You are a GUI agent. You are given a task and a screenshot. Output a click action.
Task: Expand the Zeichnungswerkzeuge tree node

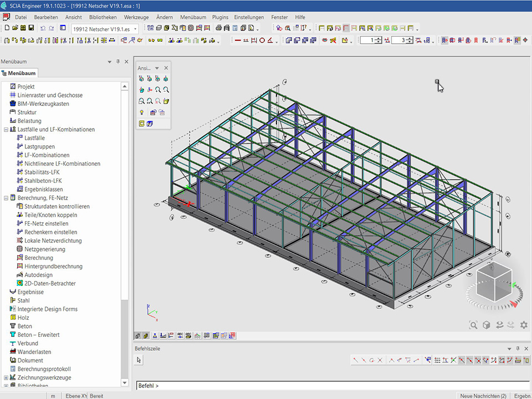click(6, 378)
